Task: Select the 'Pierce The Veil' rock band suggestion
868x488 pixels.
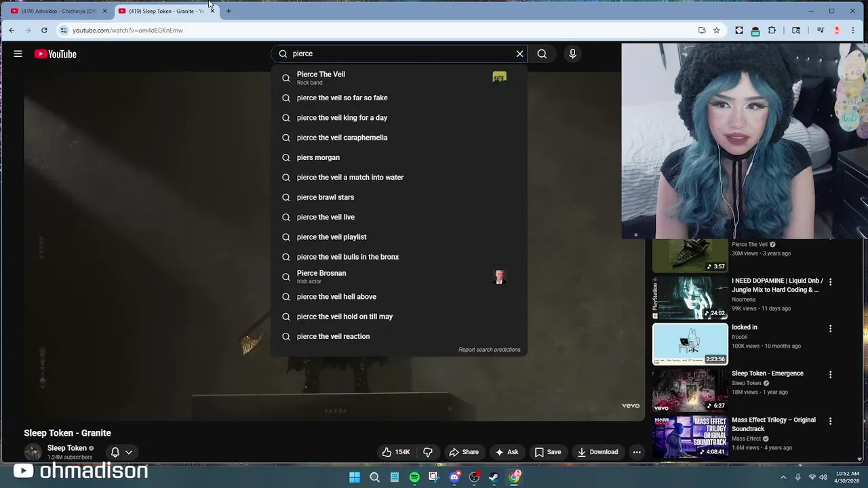Action: (399, 78)
